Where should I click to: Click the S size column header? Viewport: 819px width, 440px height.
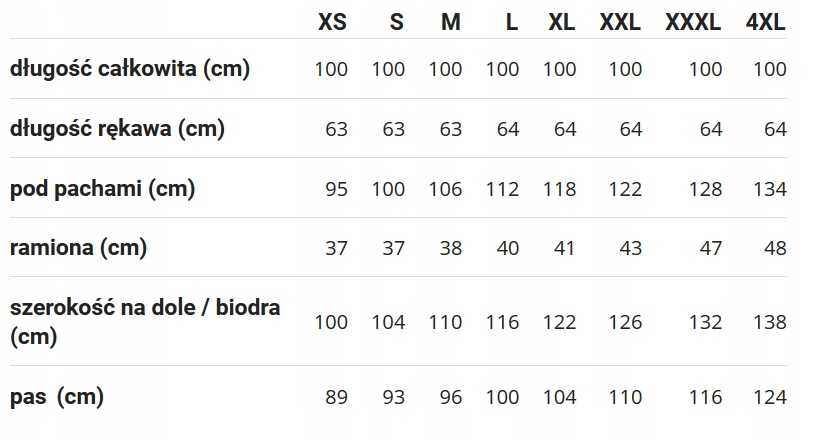point(396,21)
